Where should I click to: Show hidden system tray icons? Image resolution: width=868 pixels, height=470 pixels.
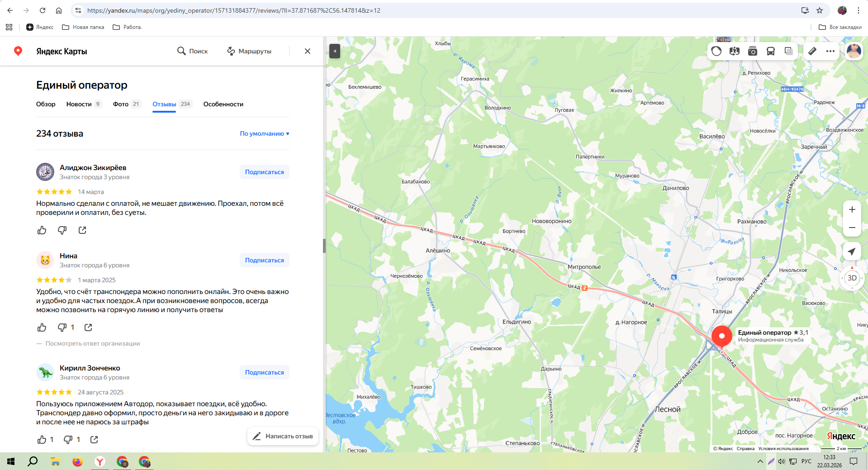pyautogui.click(x=760, y=461)
